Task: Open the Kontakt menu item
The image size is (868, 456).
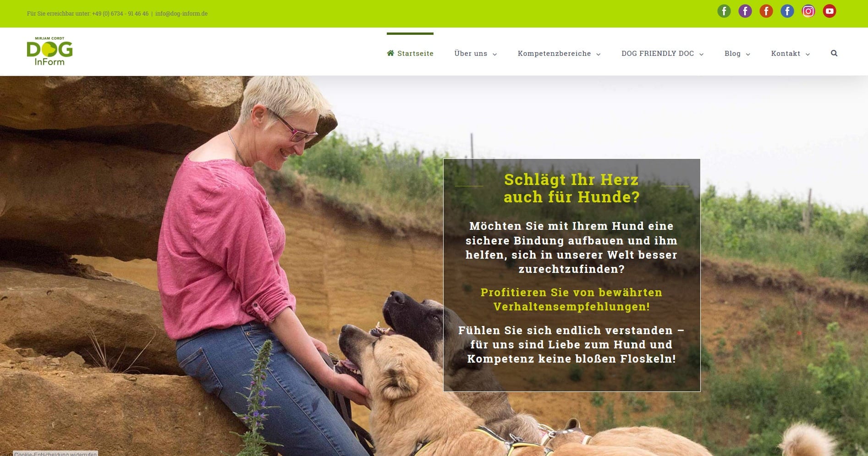Action: 786,53
